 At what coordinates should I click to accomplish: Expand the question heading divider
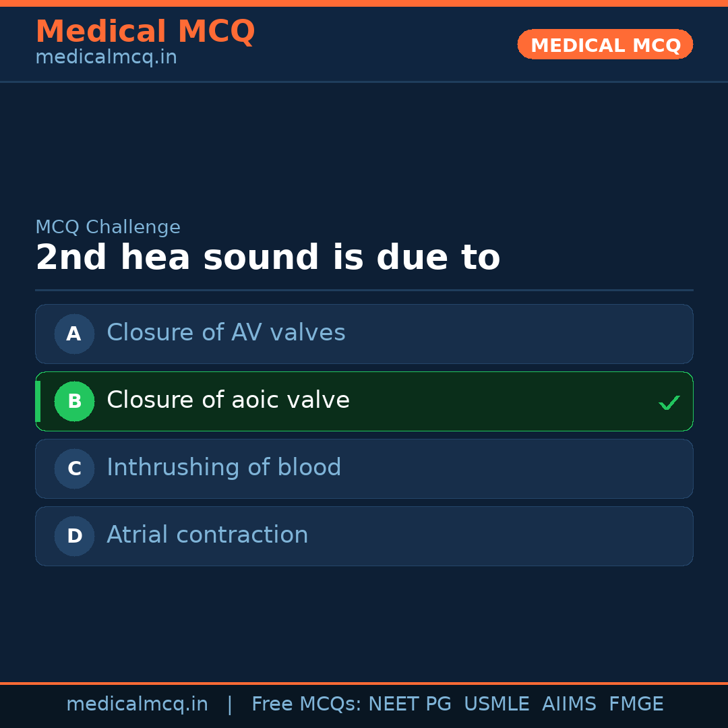coord(364,290)
